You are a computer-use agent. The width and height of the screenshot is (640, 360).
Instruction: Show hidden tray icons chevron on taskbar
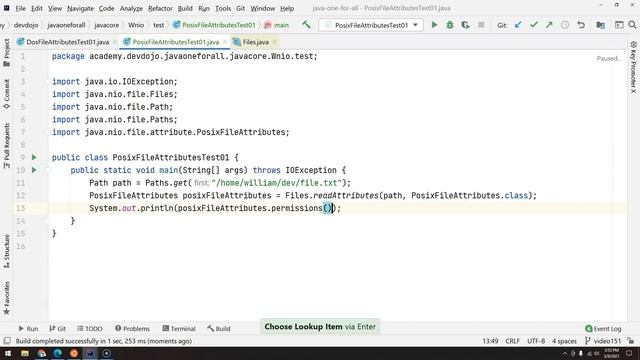click(x=565, y=353)
